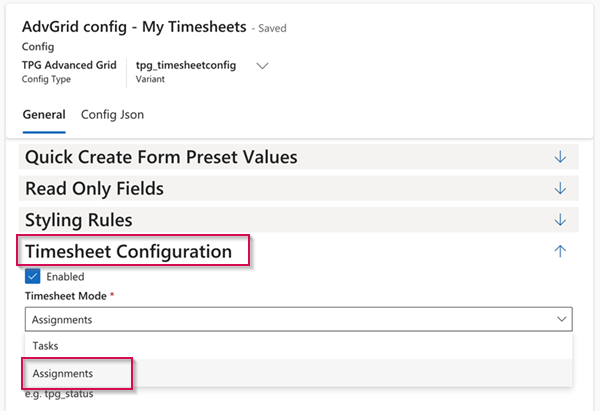Click the chevron inside Timesheet Mode field
This screenshot has height=411, width=600.
tap(559, 319)
